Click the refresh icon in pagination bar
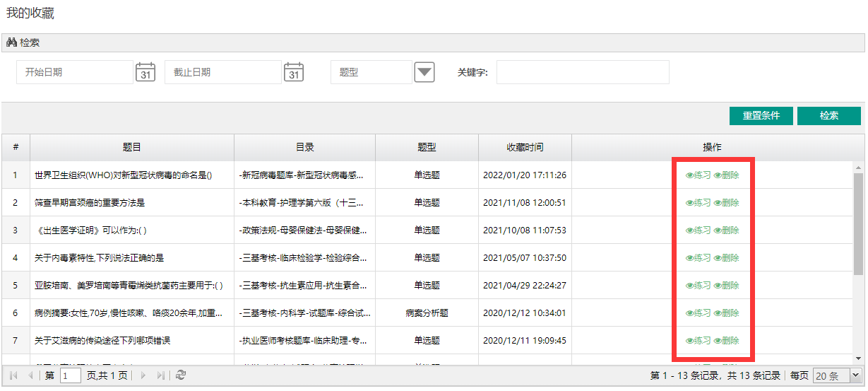 point(181,375)
